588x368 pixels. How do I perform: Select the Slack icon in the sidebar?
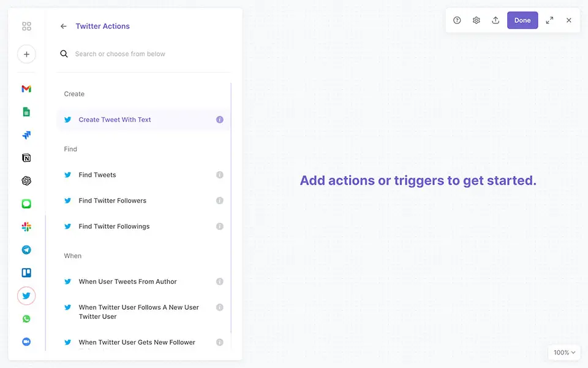(x=26, y=227)
